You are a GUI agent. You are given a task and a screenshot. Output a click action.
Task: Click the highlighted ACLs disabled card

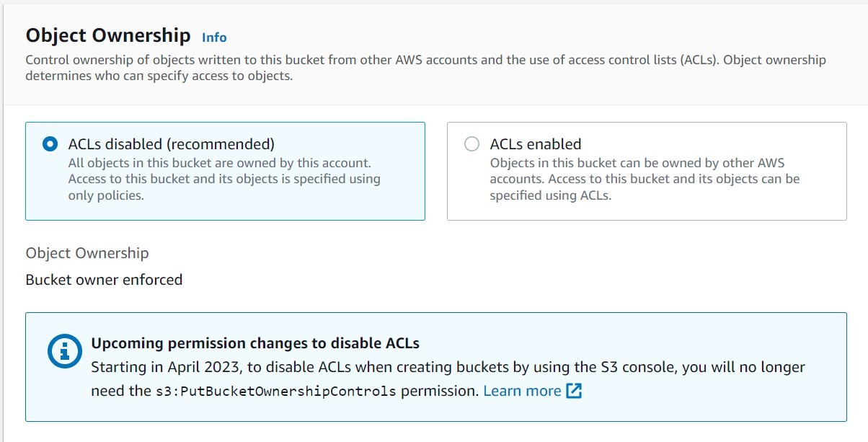(x=223, y=171)
